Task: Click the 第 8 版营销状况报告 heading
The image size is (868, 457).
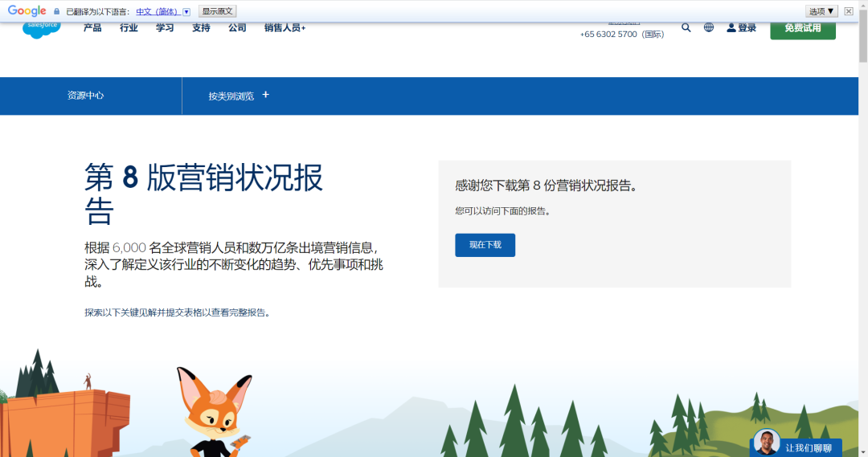Action: click(x=203, y=194)
